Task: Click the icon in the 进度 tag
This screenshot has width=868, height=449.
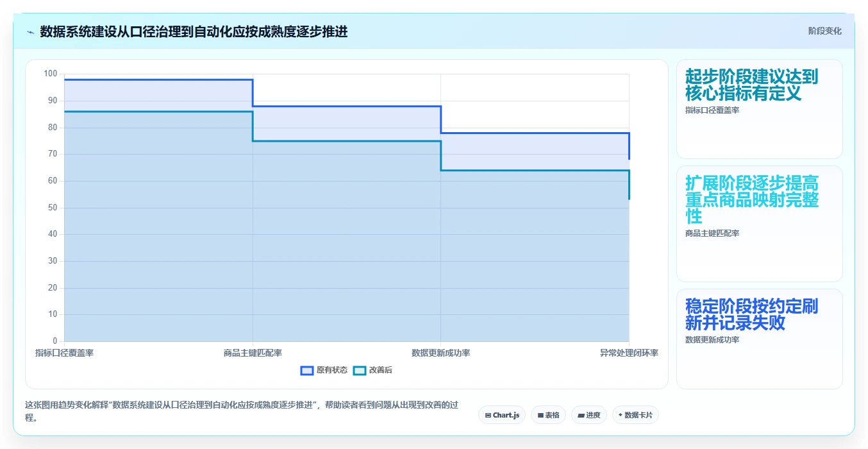Action: [581, 416]
